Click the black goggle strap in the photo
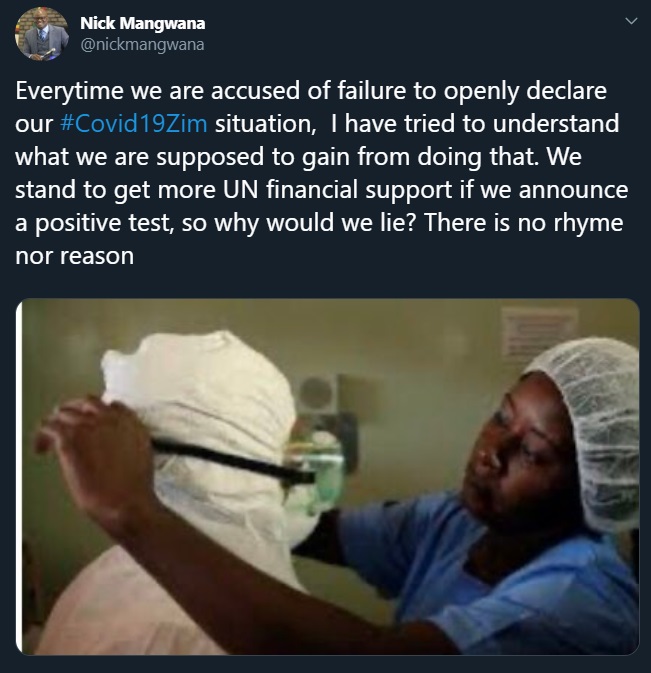651x673 pixels. pos(232,461)
